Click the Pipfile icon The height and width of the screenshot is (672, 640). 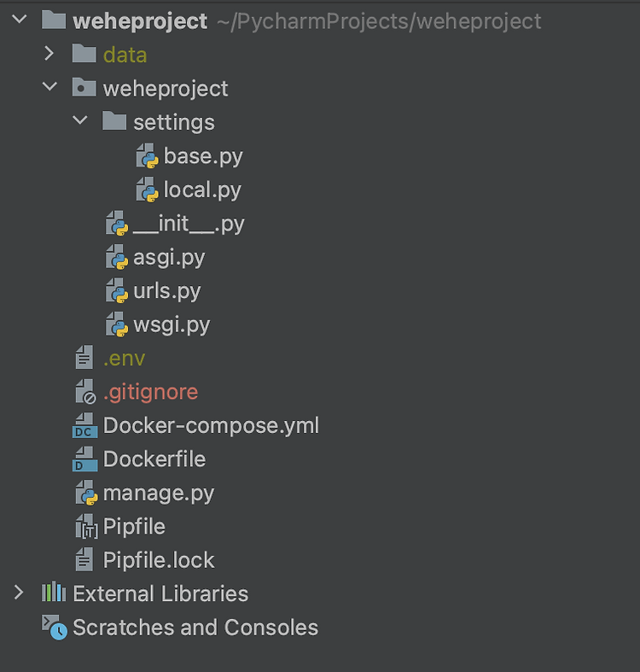tap(86, 526)
